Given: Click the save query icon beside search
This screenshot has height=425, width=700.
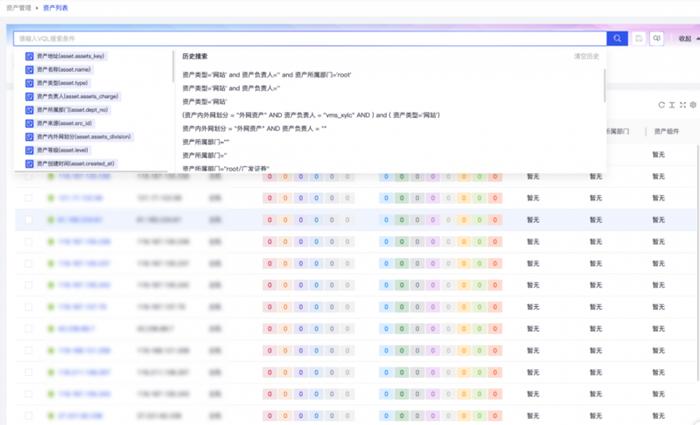Looking at the screenshot, I should pyautogui.click(x=639, y=38).
